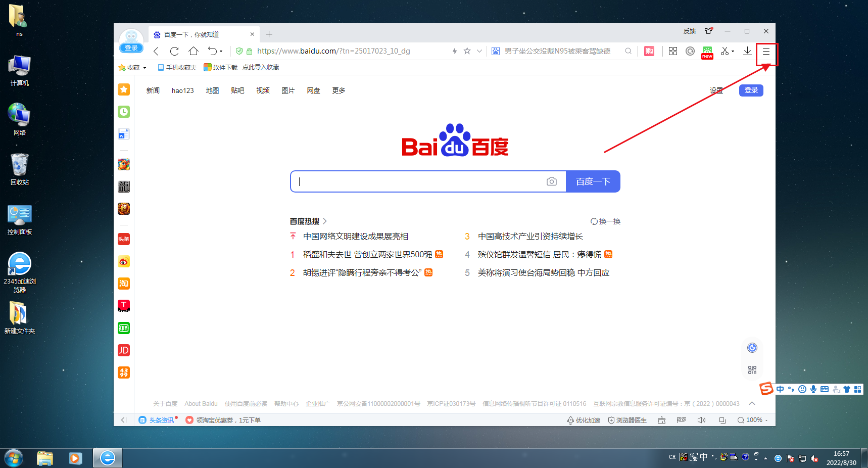Expand the footer with up chevron
Screen dimensions: 868x468
(x=752, y=403)
